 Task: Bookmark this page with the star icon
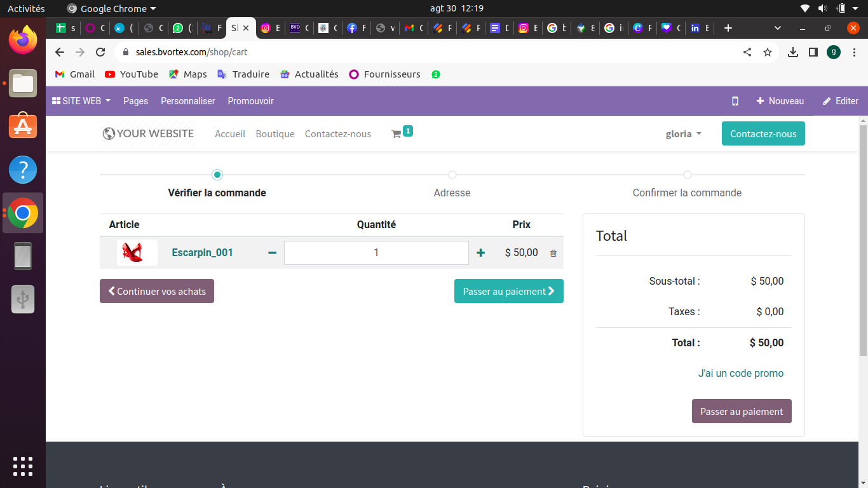tap(768, 52)
